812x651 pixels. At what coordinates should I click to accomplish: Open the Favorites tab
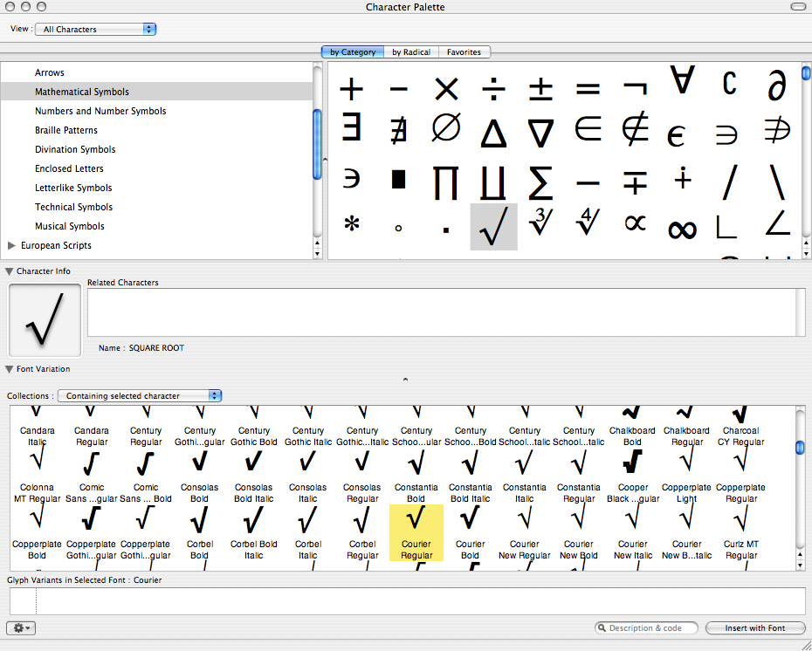pos(464,51)
